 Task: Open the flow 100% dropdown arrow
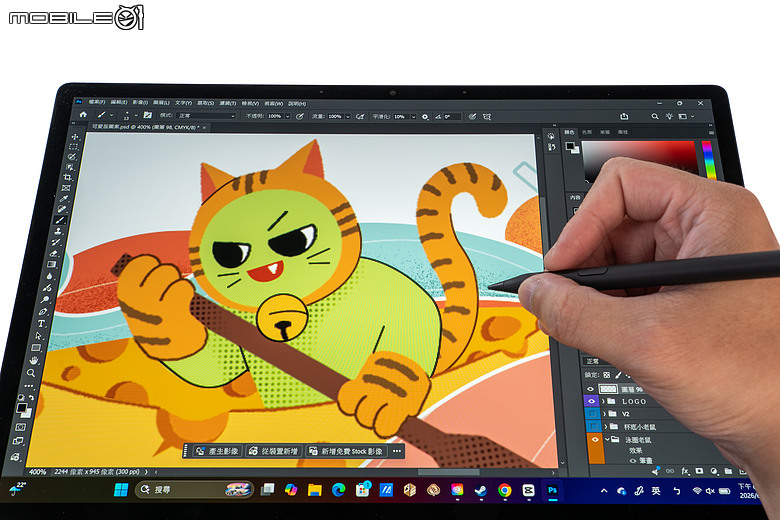coord(348,116)
